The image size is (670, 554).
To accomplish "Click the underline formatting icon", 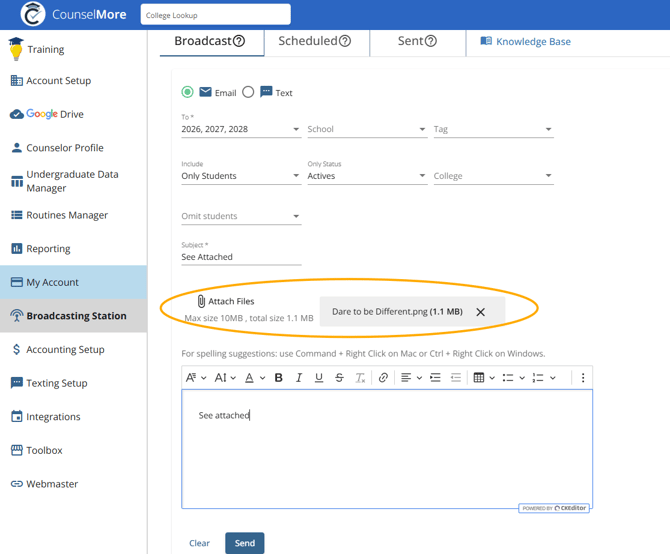I will (x=319, y=378).
